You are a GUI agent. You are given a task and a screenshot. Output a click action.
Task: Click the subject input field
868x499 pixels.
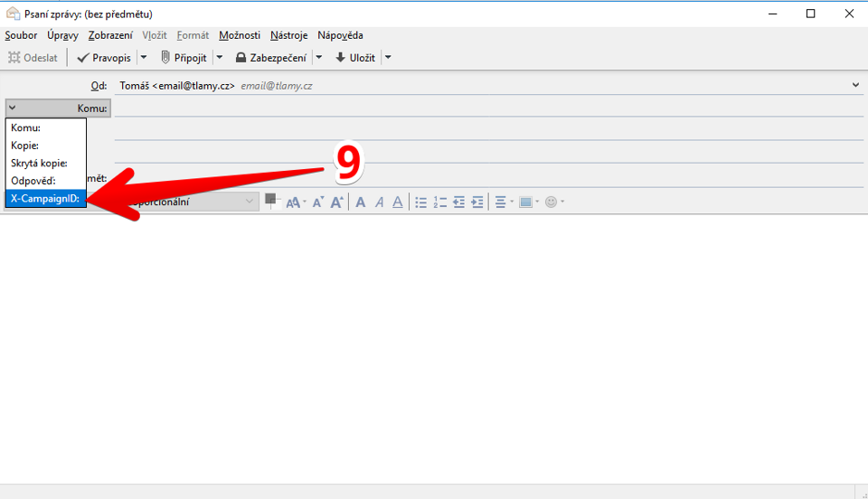click(x=489, y=178)
